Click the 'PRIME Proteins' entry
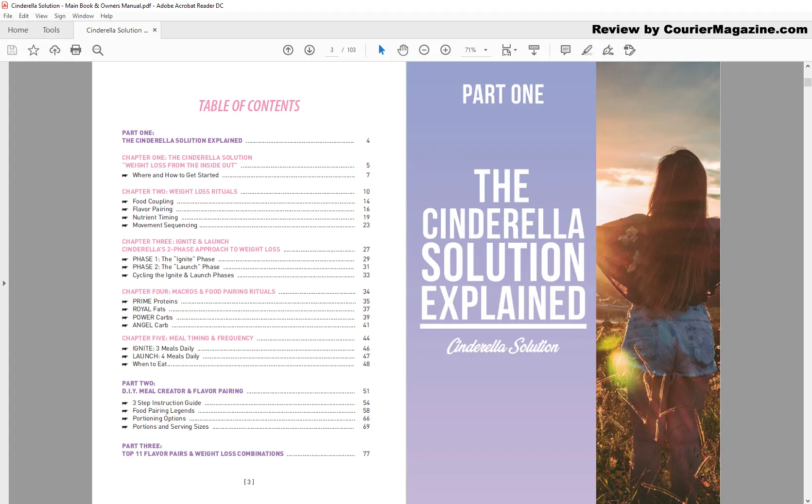This screenshot has width=812, height=504. click(x=155, y=302)
